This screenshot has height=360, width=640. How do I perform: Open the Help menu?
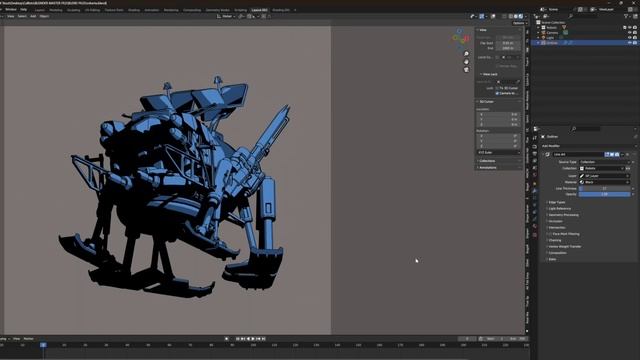coord(24,9)
